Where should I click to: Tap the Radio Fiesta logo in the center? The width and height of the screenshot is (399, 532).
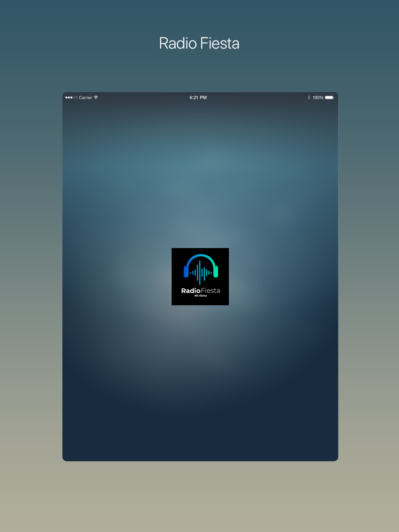click(x=200, y=276)
